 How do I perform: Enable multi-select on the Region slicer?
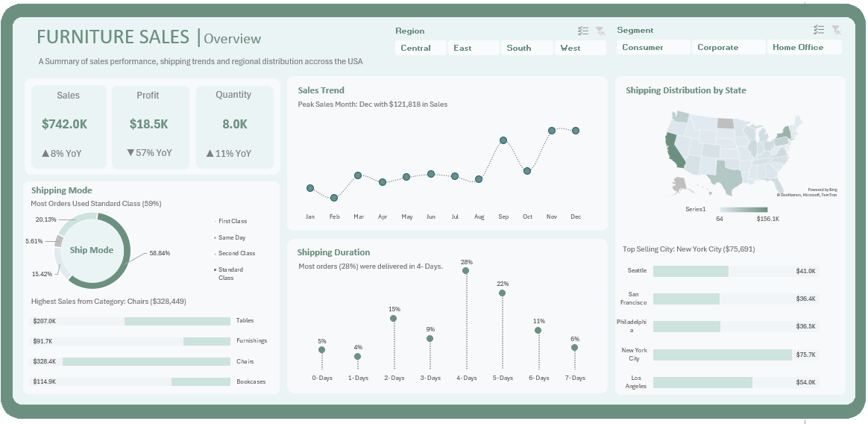point(583,31)
